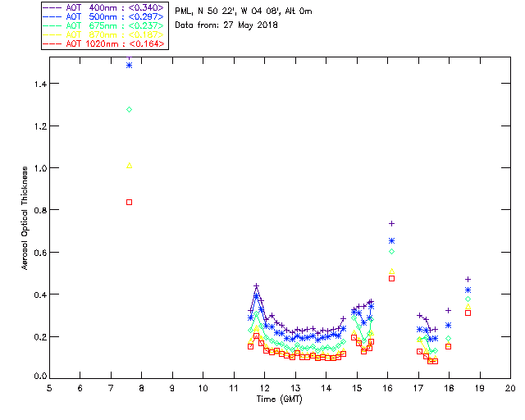This screenshot has height=420, width=525.
Task: Click the x-axis tick label 18
Action: point(449,388)
